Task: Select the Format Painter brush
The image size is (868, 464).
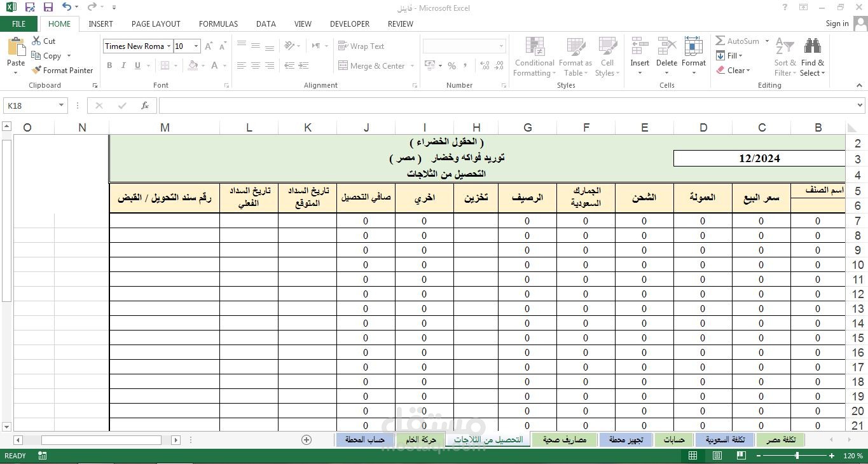Action: click(36, 71)
